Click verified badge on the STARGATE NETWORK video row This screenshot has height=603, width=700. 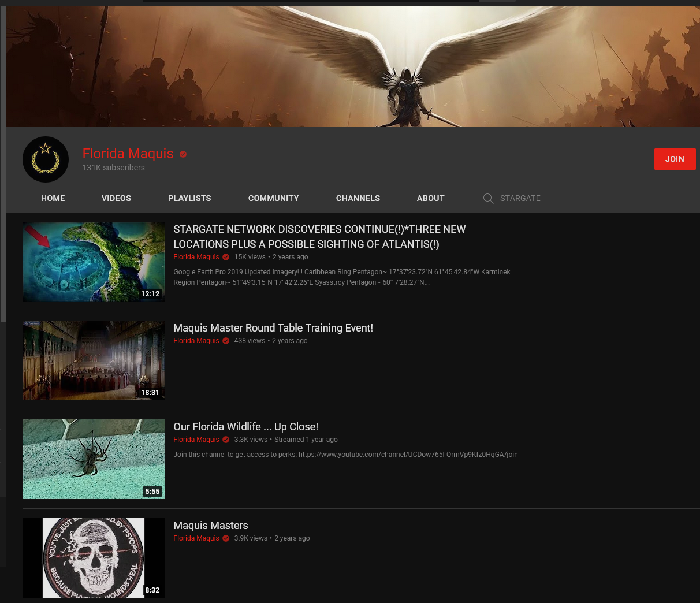226,257
